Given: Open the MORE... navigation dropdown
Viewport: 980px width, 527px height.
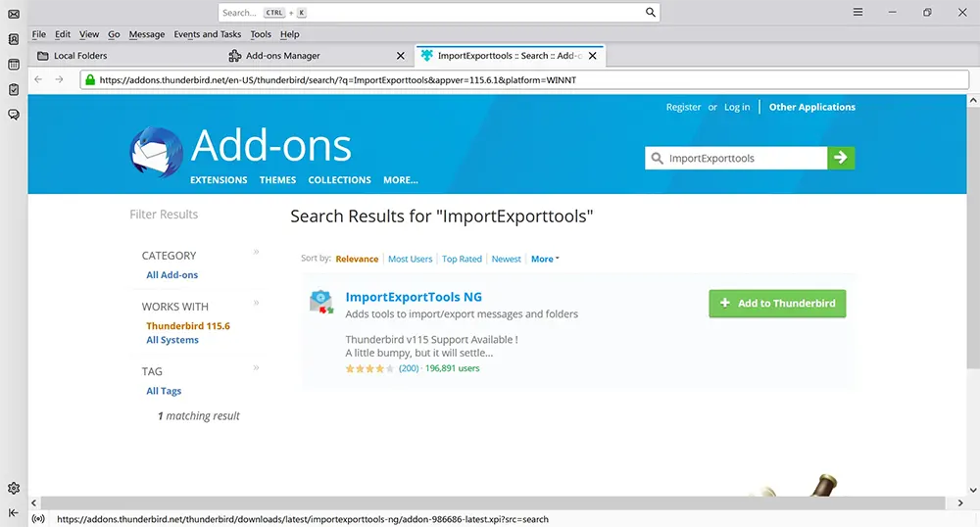Looking at the screenshot, I should pos(401,180).
